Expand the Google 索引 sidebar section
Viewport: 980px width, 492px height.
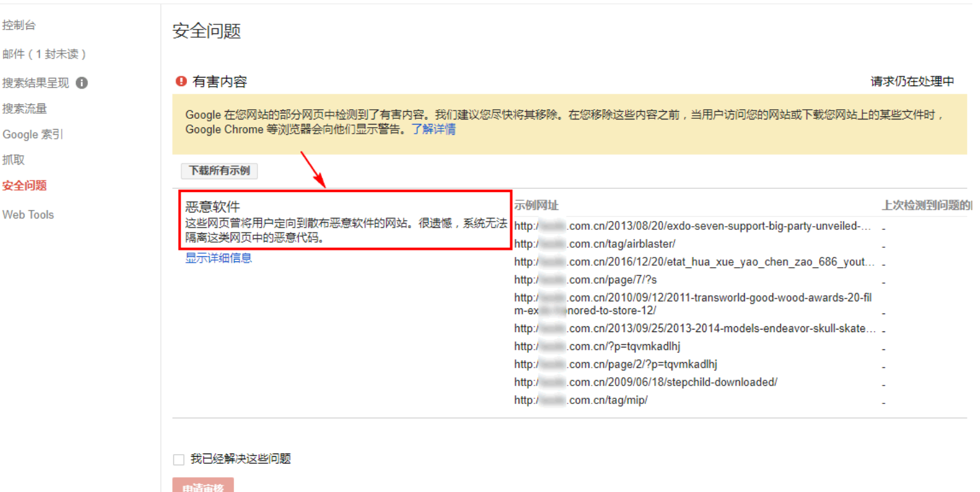pyautogui.click(x=33, y=135)
